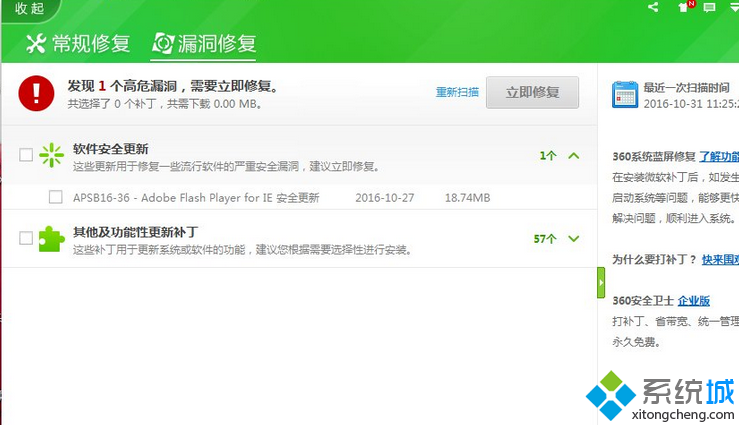Expand the 其他及功能性更新补丁 section chevron
The height and width of the screenshot is (425, 739).
573,239
